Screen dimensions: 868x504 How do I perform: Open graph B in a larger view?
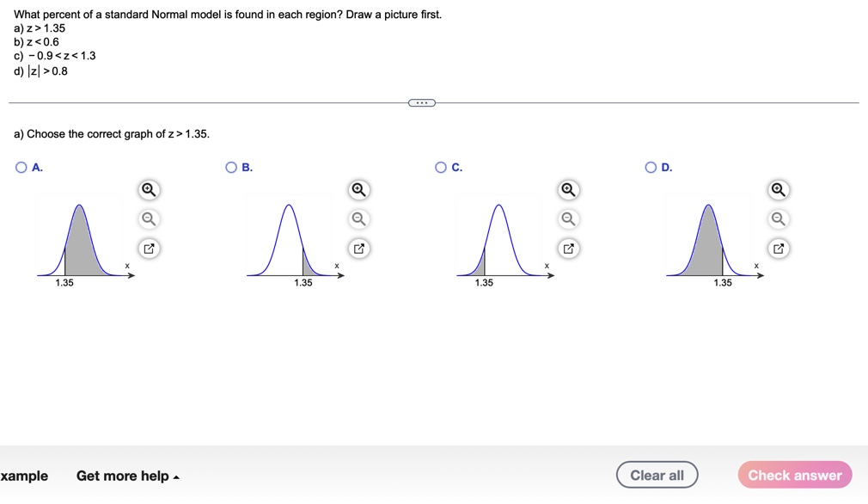pyautogui.click(x=358, y=249)
